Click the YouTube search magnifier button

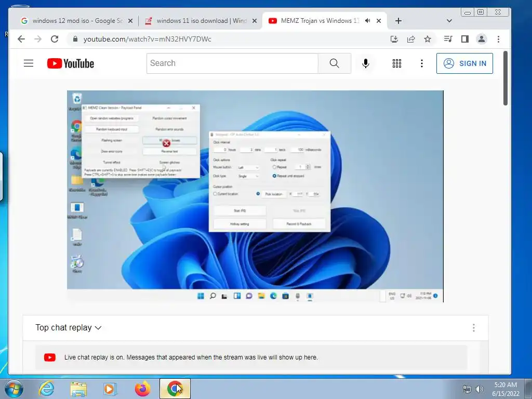point(334,63)
